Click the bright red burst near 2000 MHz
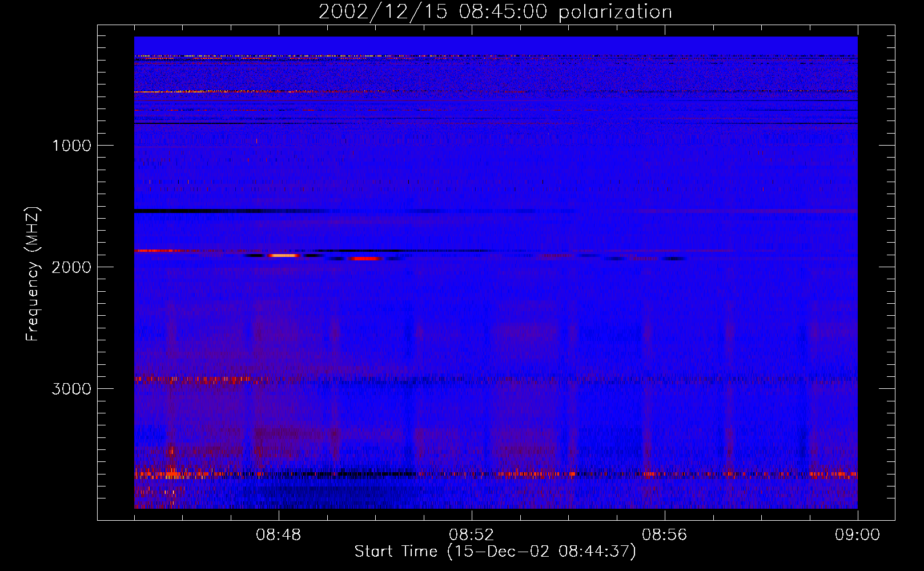The width and height of the screenshot is (924, 571). [366, 259]
